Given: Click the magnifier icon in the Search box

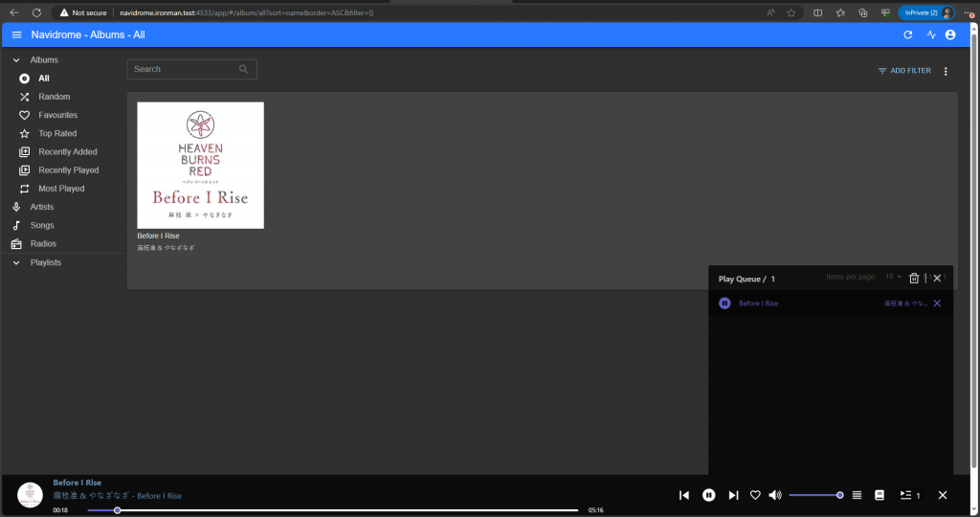Looking at the screenshot, I should (x=244, y=69).
